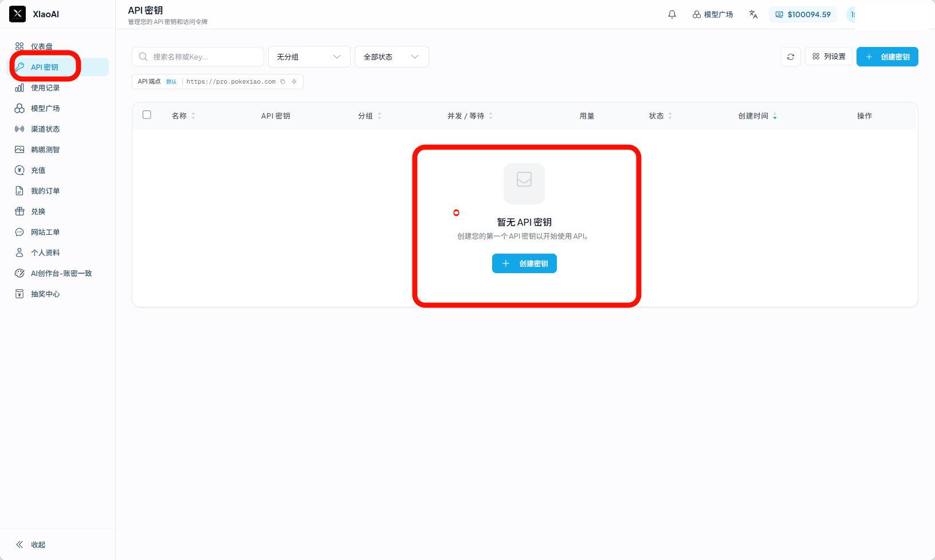This screenshot has width=935, height=560.
Task: Open 兑换 in the sidebar
Action: [57, 211]
